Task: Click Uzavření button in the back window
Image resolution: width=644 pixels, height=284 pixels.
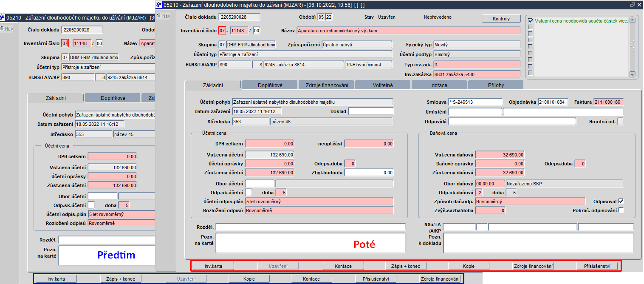Action: click(x=187, y=279)
